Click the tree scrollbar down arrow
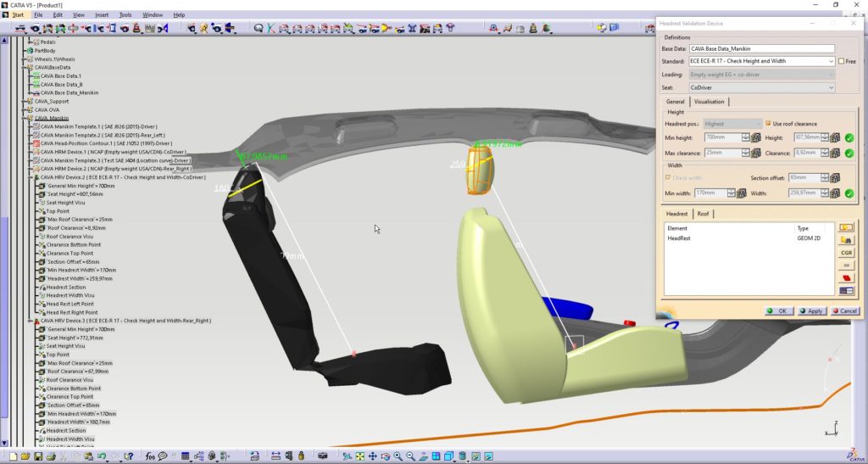 [x=5, y=443]
